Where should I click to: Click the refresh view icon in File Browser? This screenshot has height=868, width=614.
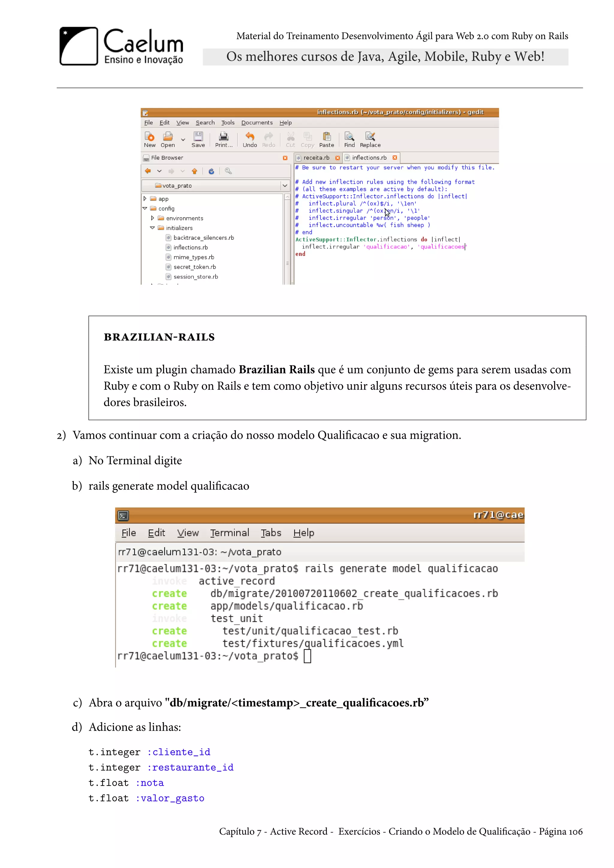tap(211, 171)
